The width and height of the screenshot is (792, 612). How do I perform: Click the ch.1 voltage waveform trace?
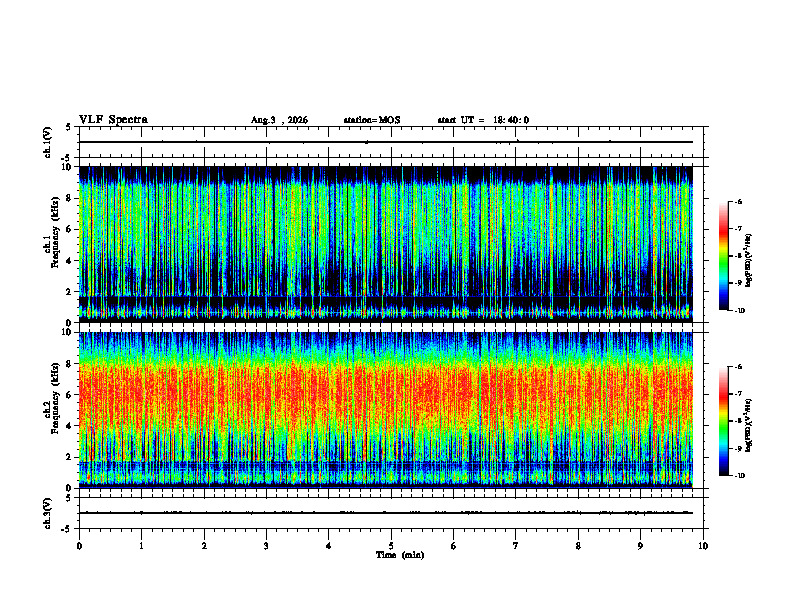[x=386, y=142]
